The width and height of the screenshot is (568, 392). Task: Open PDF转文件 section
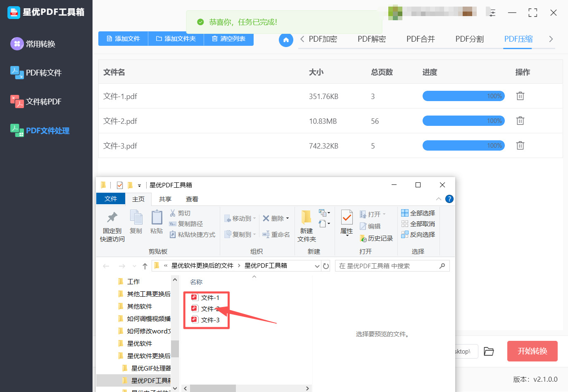point(36,73)
